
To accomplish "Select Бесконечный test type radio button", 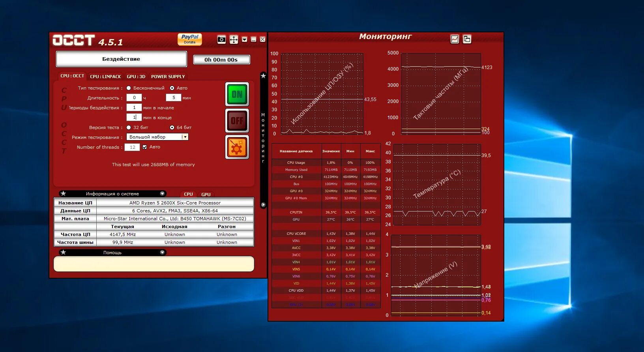I will [x=129, y=88].
